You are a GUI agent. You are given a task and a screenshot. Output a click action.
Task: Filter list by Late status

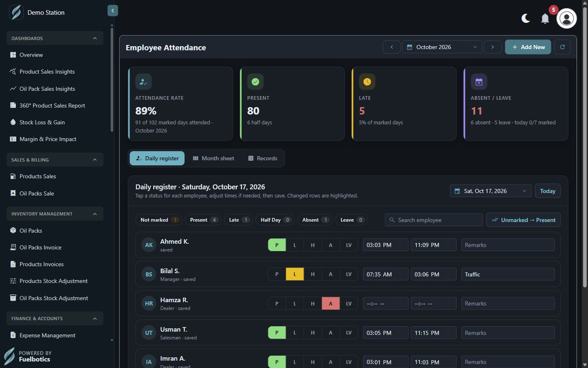coord(238,220)
